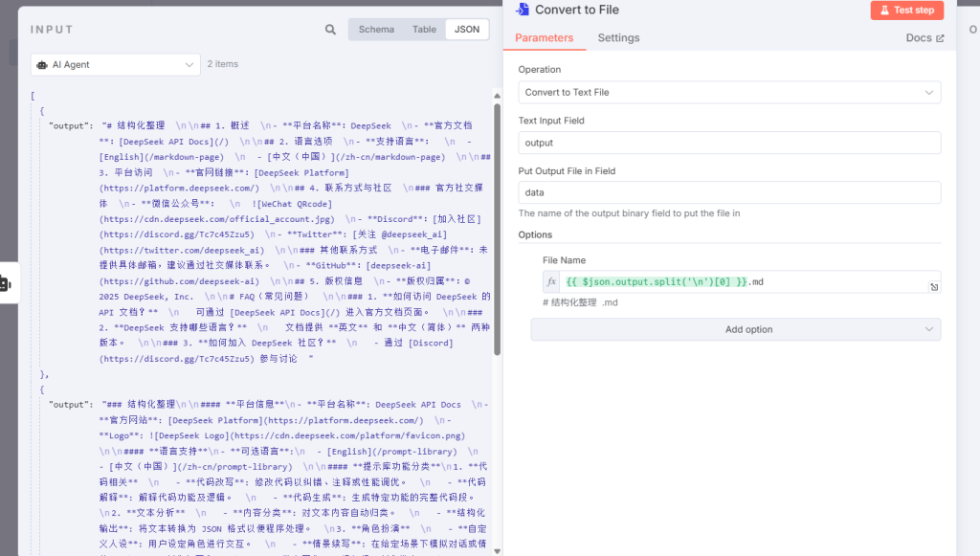Switch to the Settings tab
This screenshot has width=980, height=556.
pos(618,38)
